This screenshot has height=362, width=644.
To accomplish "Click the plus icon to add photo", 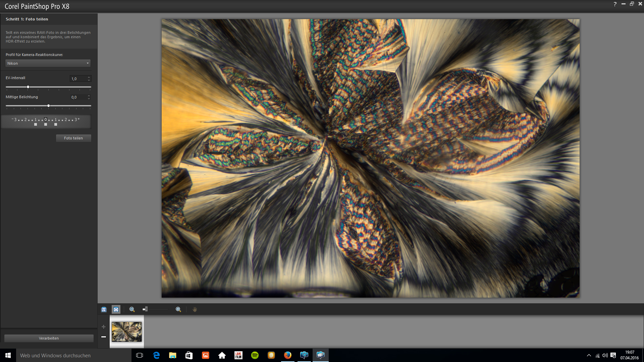I will pos(104,327).
